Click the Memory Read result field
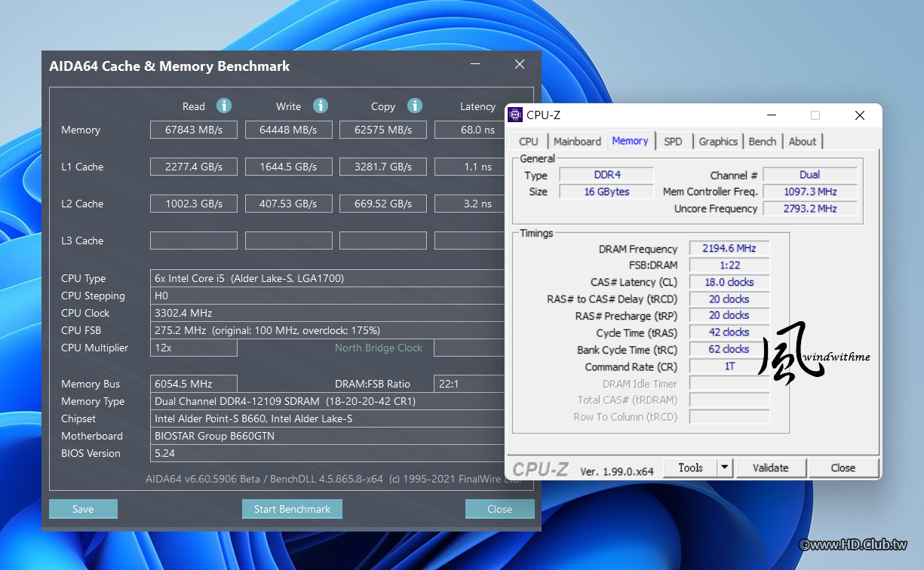924x570 pixels. (x=194, y=130)
